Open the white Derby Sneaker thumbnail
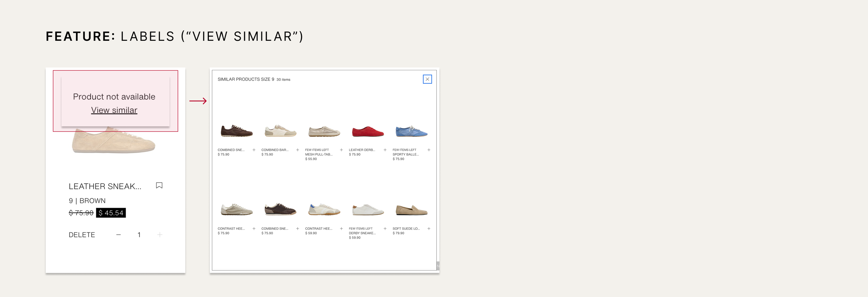 tap(368, 210)
